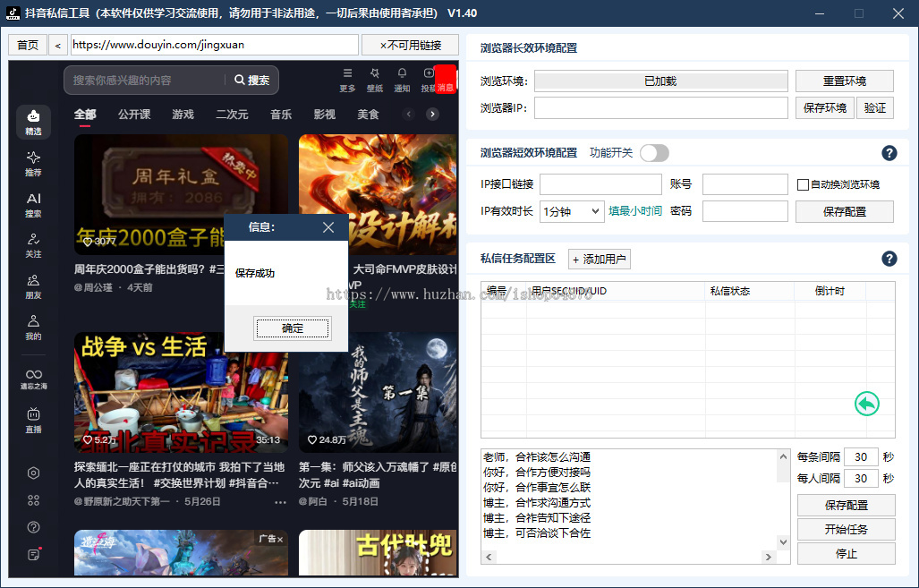919x588 pixels.
Task: Open the 推荐 sidebar icon
Action: point(33,164)
